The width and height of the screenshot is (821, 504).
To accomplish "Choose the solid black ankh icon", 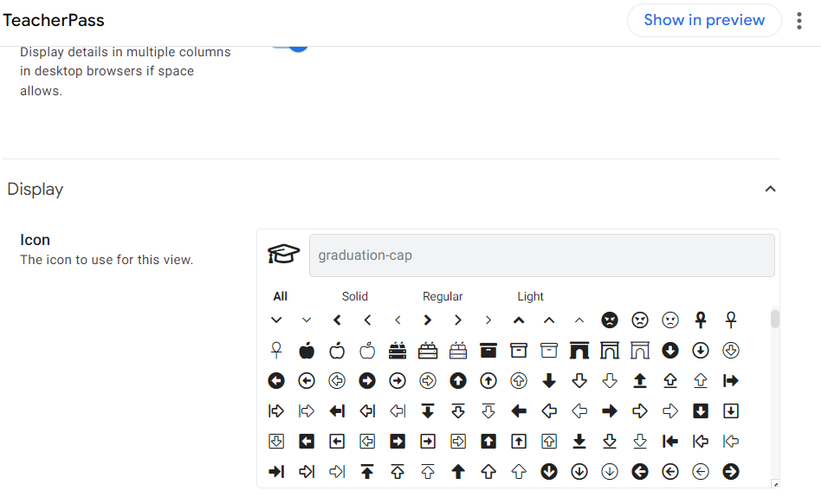I will point(701,320).
